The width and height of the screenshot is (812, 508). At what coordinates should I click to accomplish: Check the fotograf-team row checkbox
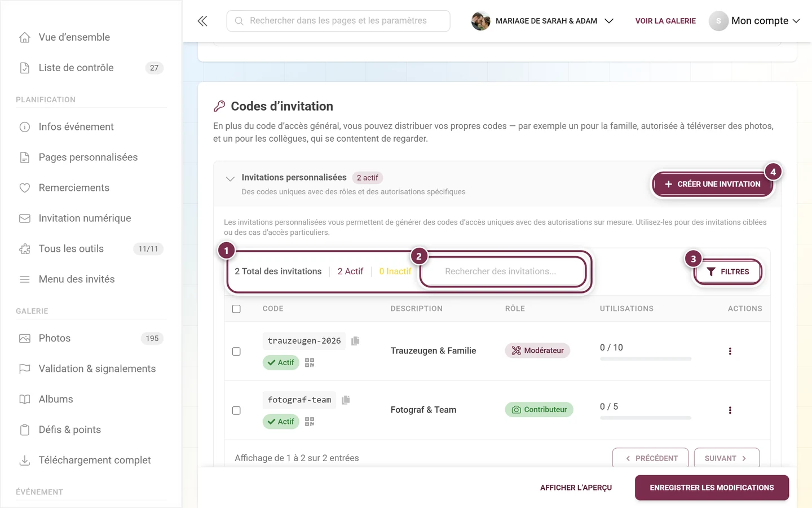(236, 410)
